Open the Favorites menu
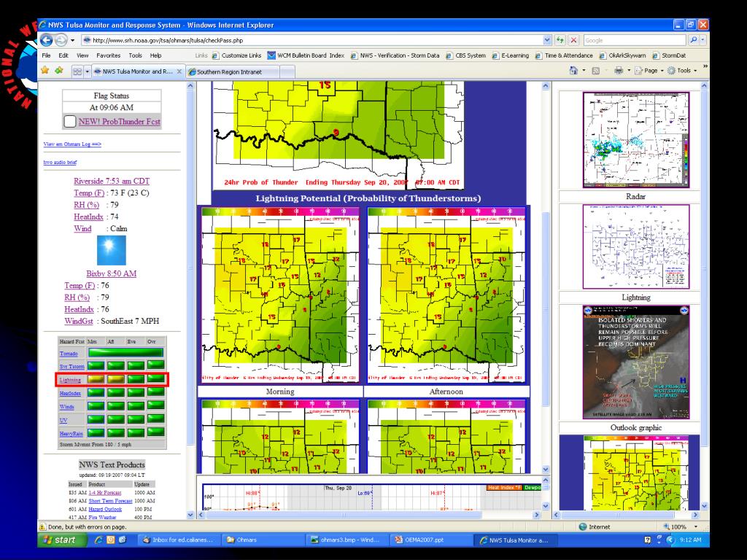747x560 pixels. pyautogui.click(x=108, y=55)
